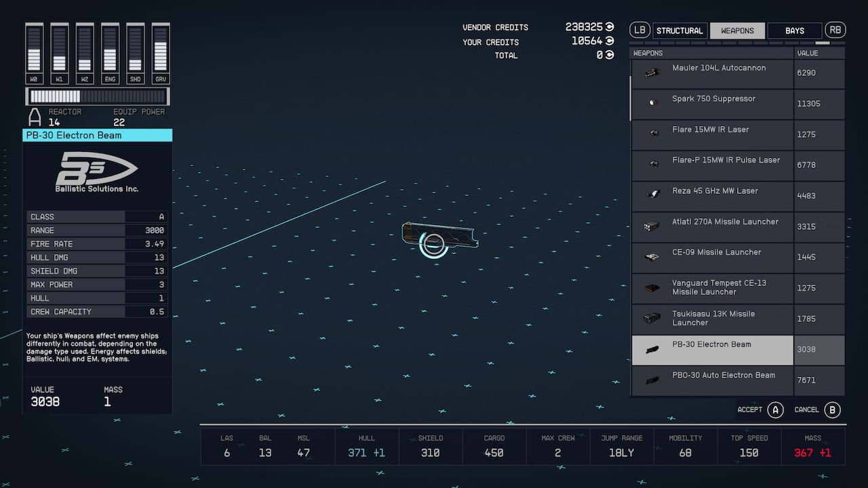This screenshot has height=488, width=868.
Task: Click the Ballistic Solutions Inc. logo
Action: pos(97,172)
